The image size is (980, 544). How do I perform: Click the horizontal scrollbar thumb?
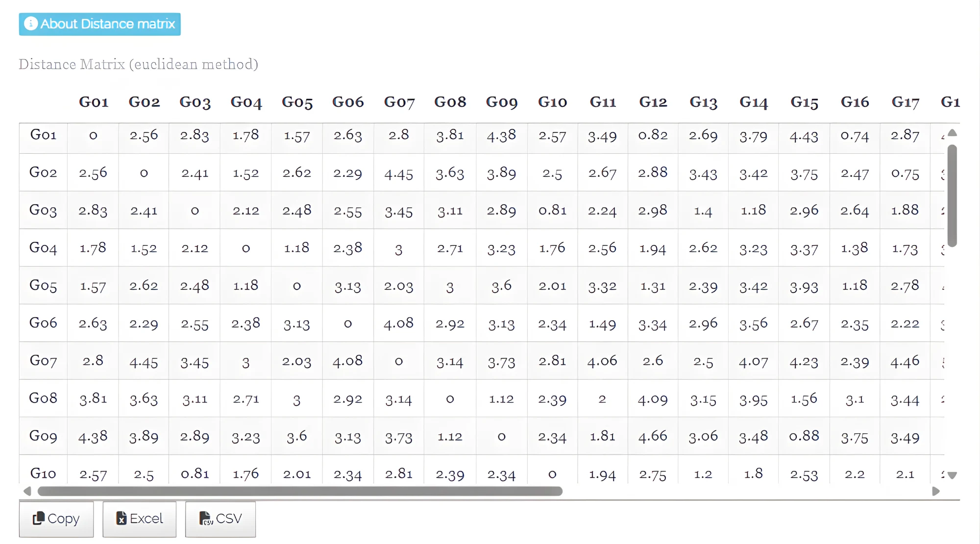coord(300,491)
